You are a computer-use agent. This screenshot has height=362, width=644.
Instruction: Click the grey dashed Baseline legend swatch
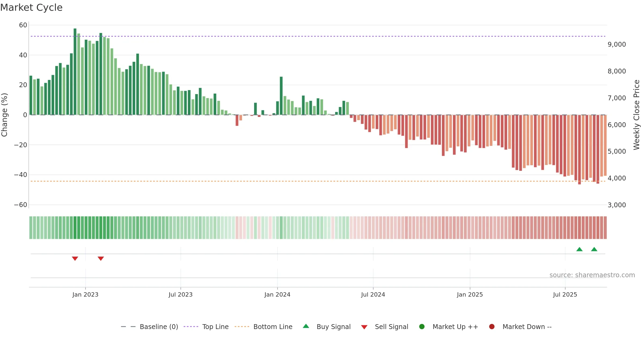click(128, 327)
